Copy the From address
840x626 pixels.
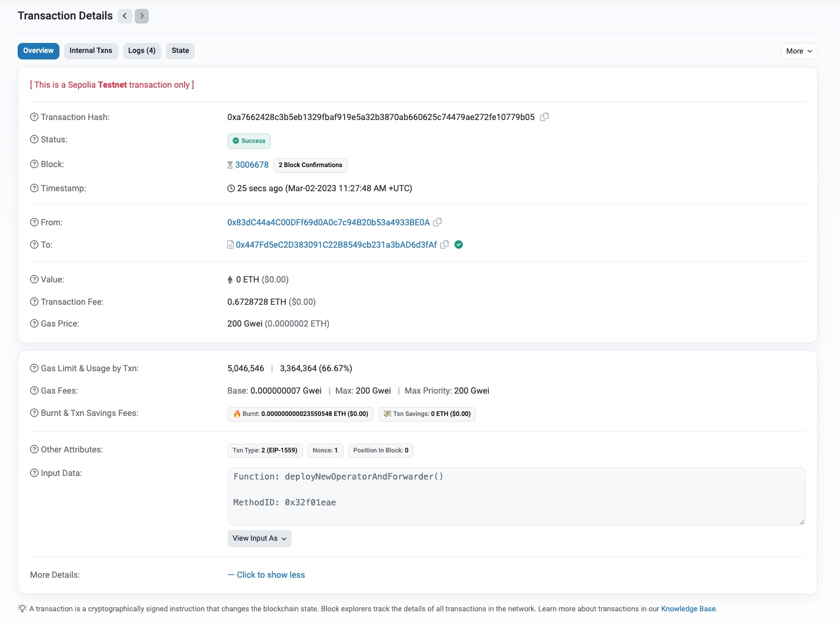437,222
